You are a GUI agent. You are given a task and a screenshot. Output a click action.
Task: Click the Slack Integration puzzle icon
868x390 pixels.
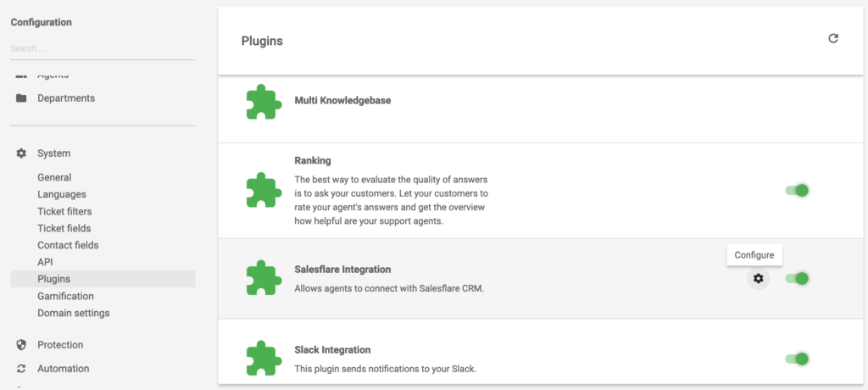coord(264,359)
